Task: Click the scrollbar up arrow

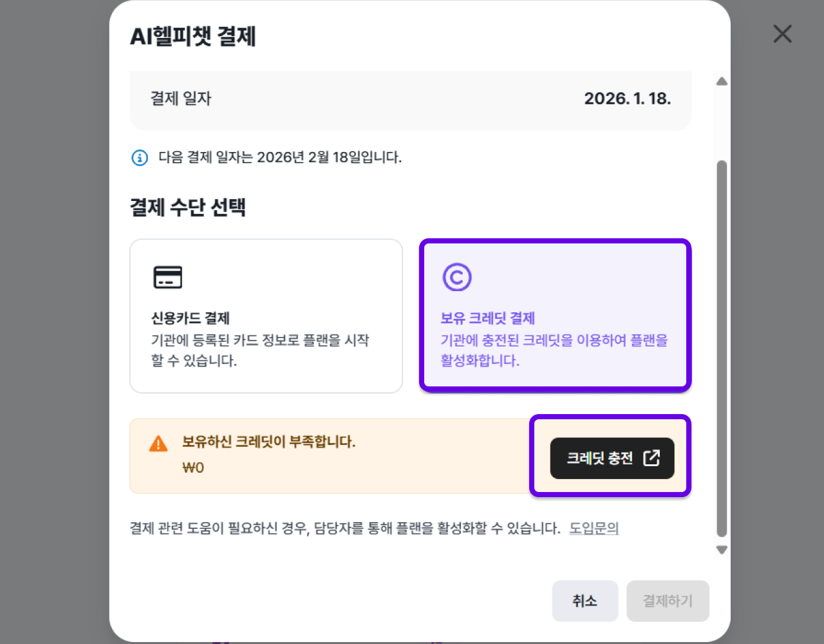Action: [721, 80]
